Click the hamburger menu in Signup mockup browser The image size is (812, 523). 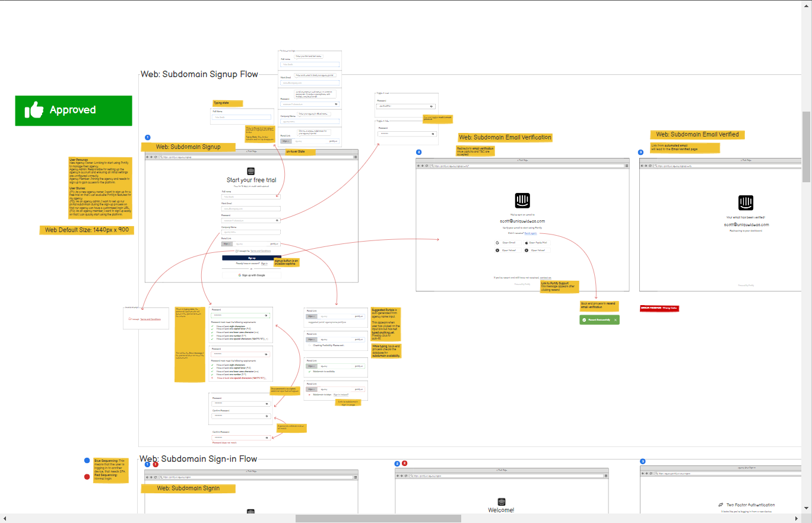(356, 157)
